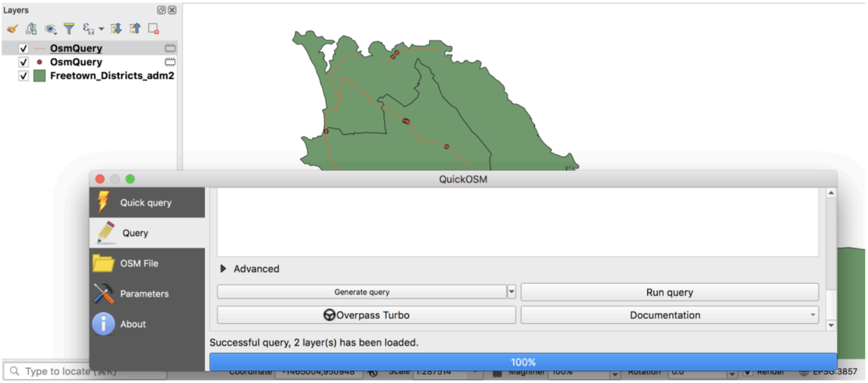The height and width of the screenshot is (383, 868).
Task: Click the memory layer indicator on OsmQuery point layer
Action: [170, 62]
